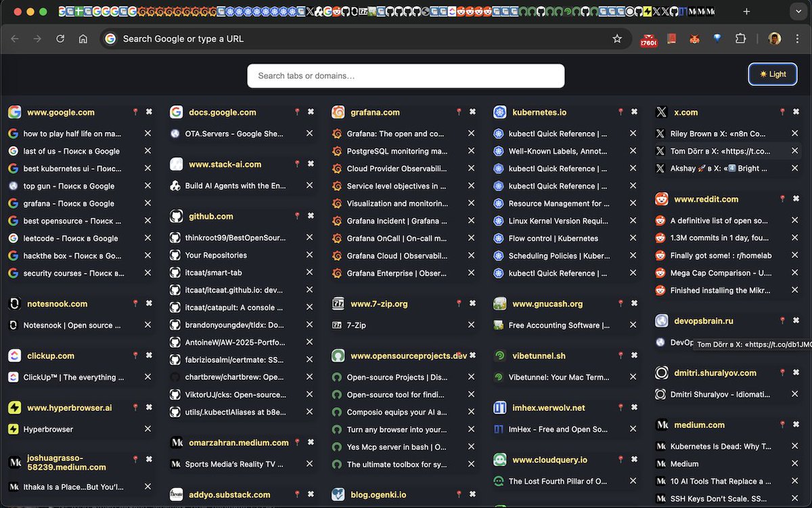812x508 pixels.
Task: Open 'Kubernetes Is Dead: Why T...' tab
Action: (721, 446)
